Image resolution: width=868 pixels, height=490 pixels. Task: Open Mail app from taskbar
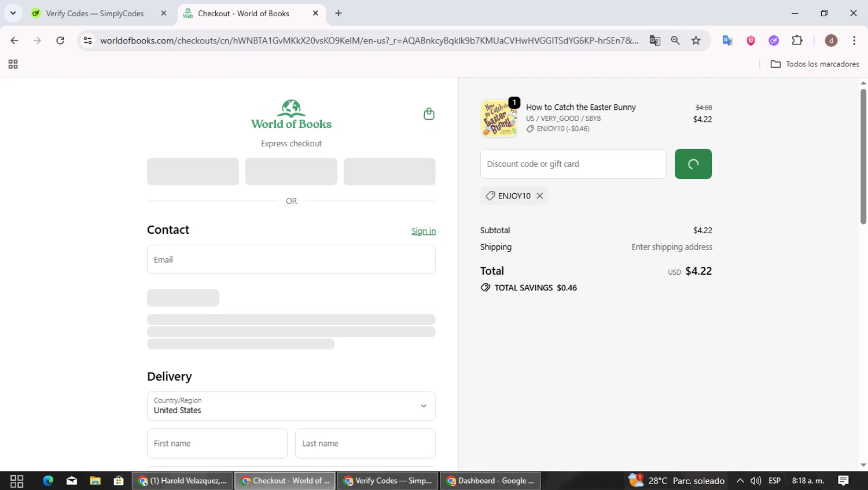point(72,481)
